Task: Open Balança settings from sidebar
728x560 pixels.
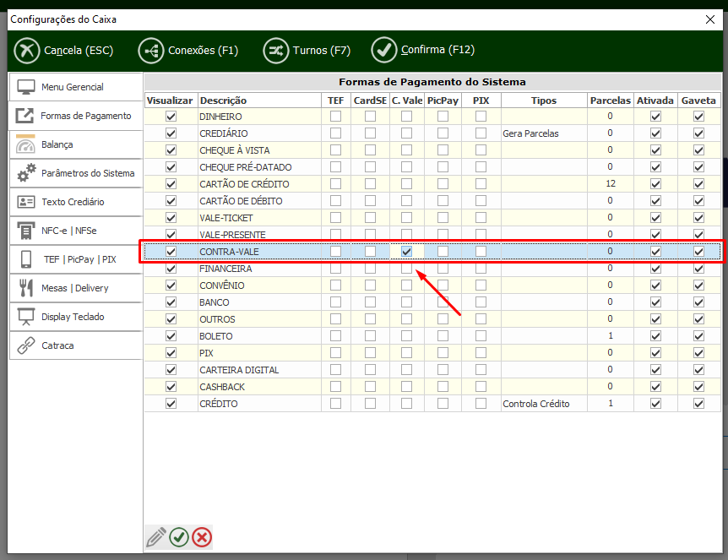Action: [x=75, y=144]
